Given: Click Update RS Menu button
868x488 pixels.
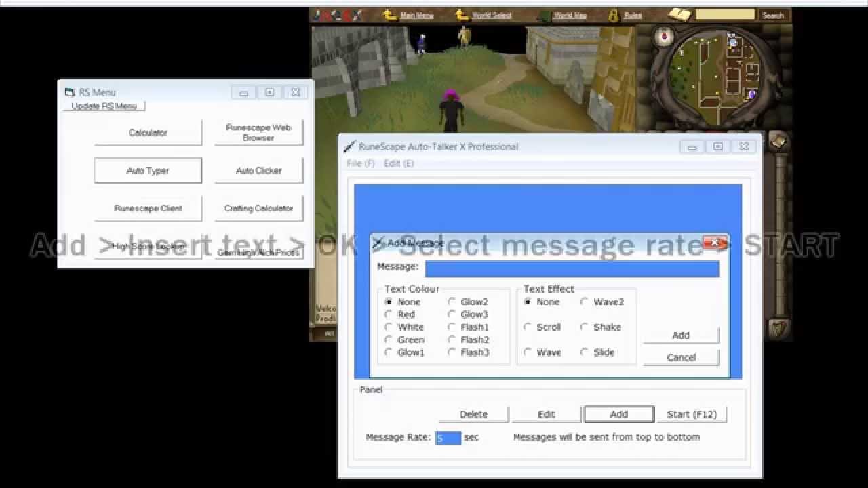Looking at the screenshot, I should coord(104,106).
